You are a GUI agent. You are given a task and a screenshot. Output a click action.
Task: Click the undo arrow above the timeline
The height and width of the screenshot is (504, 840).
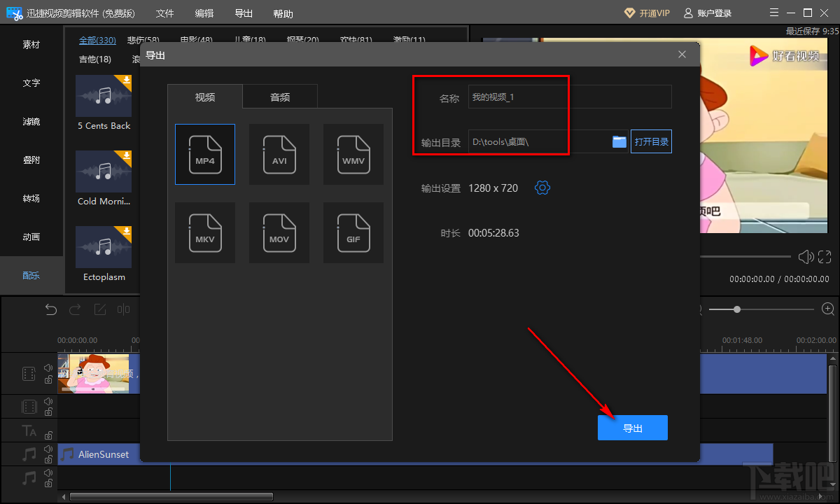(51, 309)
